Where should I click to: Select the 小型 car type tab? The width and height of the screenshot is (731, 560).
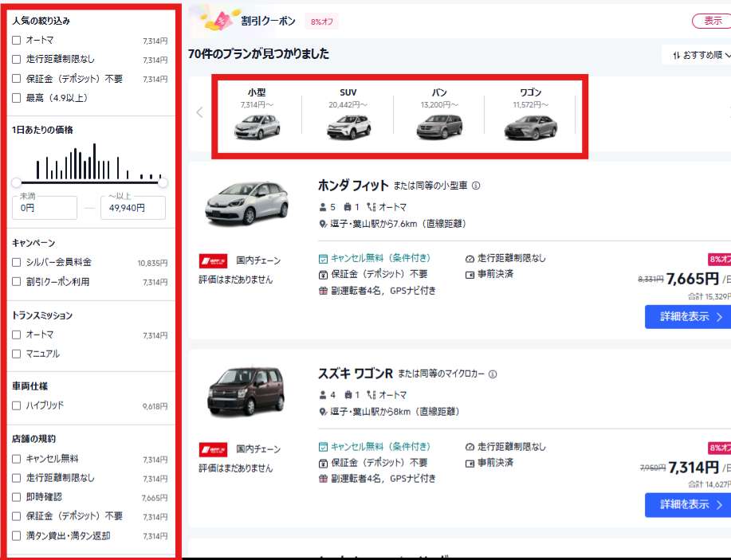coord(257,114)
